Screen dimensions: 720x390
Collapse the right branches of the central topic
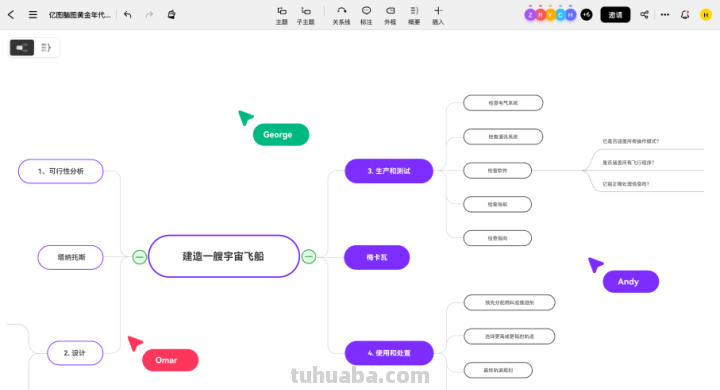(309, 256)
